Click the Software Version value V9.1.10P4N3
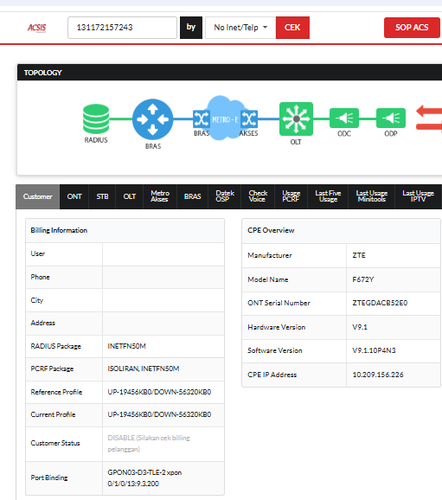 pos(374,351)
